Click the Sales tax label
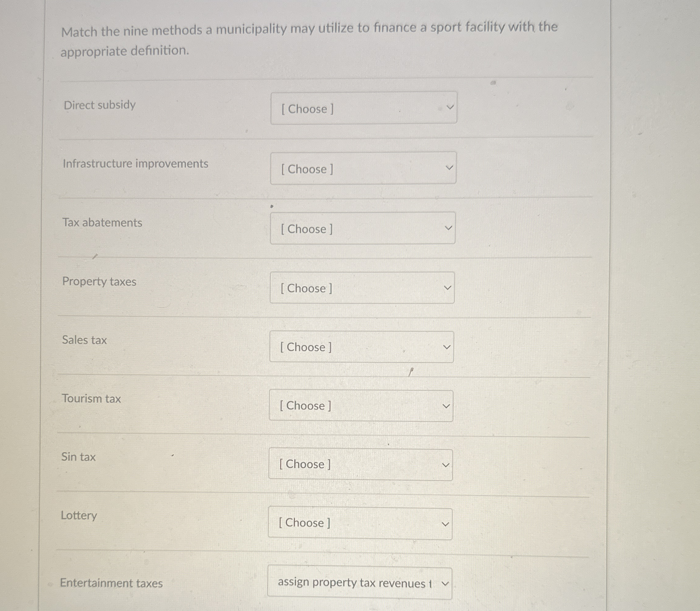Image resolution: width=700 pixels, height=611 pixels. tap(84, 340)
